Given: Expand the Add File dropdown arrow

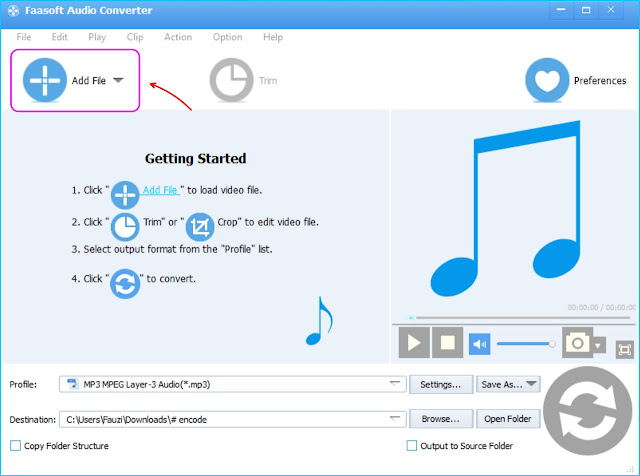Looking at the screenshot, I should pyautogui.click(x=118, y=80).
